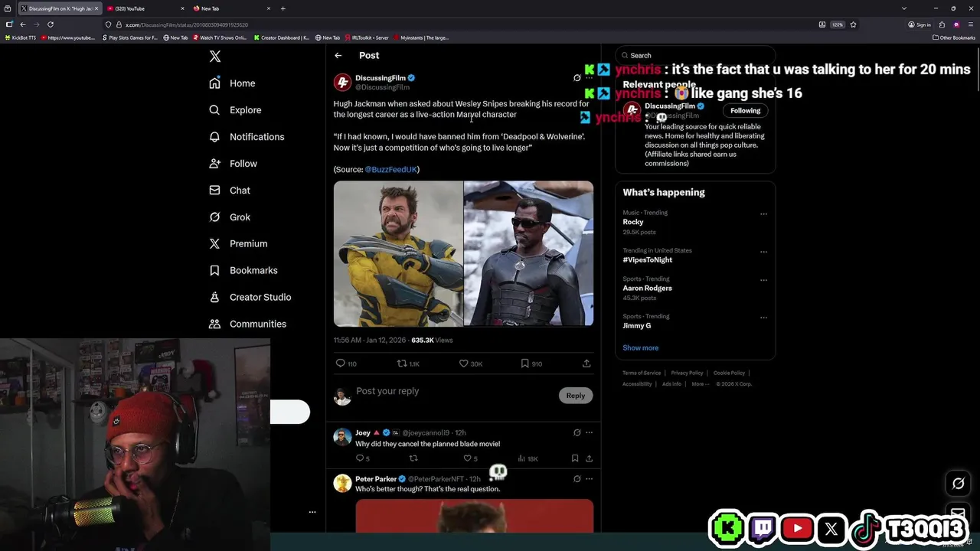Open the reply icon with 110 replies

(346, 364)
